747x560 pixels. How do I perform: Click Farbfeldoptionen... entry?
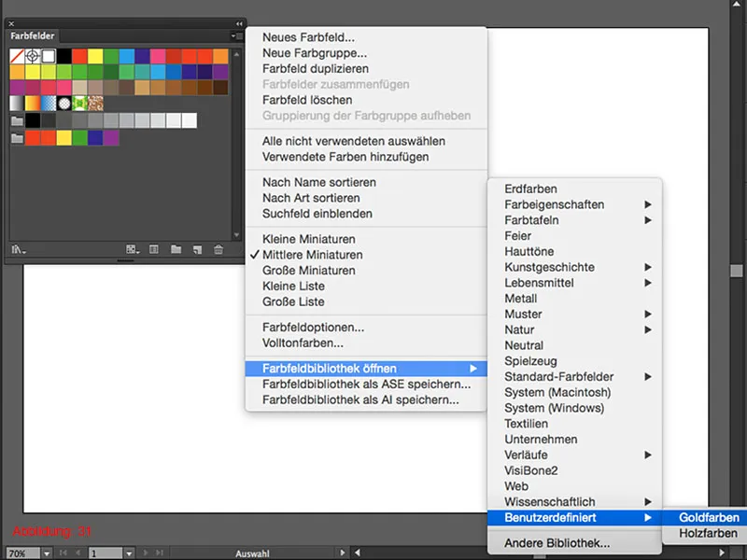click(x=366, y=328)
